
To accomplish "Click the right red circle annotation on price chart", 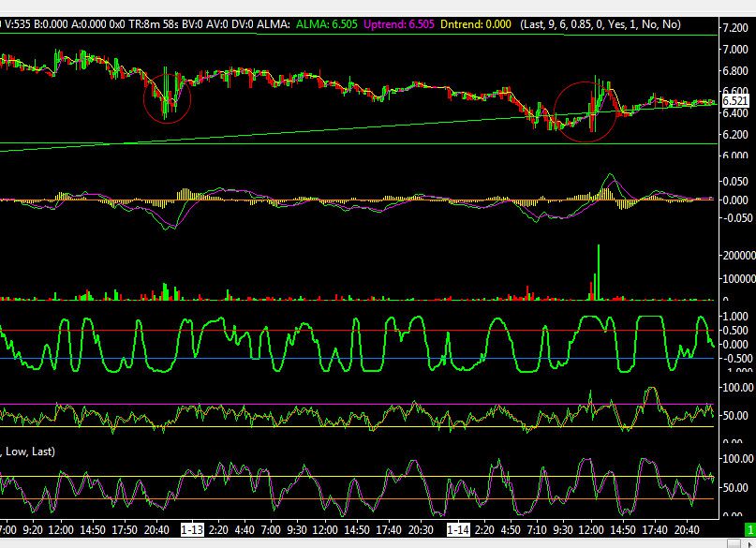I will [586, 111].
